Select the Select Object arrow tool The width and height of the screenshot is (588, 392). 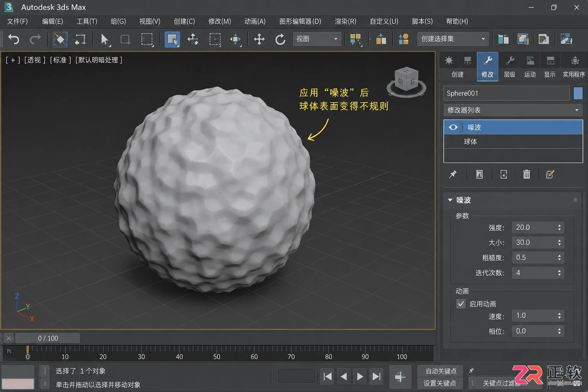pos(105,39)
